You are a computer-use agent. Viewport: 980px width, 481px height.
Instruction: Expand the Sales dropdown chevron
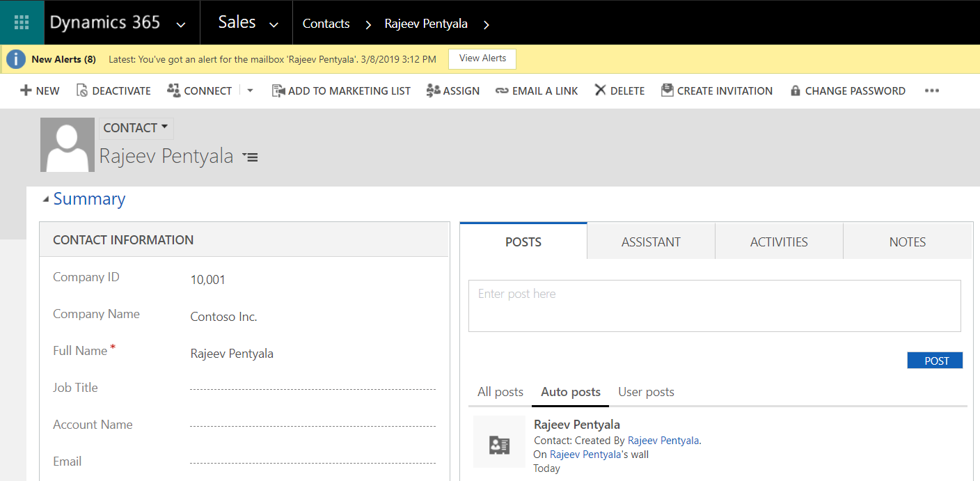pos(274,24)
